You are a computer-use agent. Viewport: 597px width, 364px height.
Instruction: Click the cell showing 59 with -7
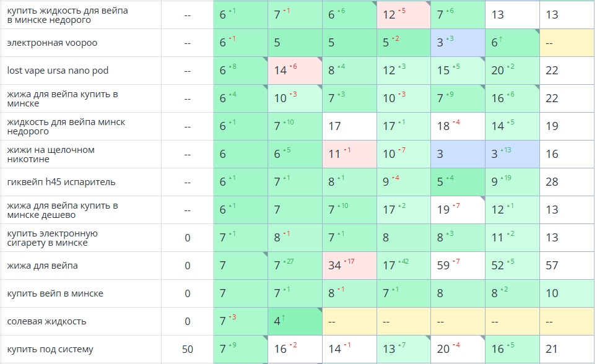pos(458,266)
